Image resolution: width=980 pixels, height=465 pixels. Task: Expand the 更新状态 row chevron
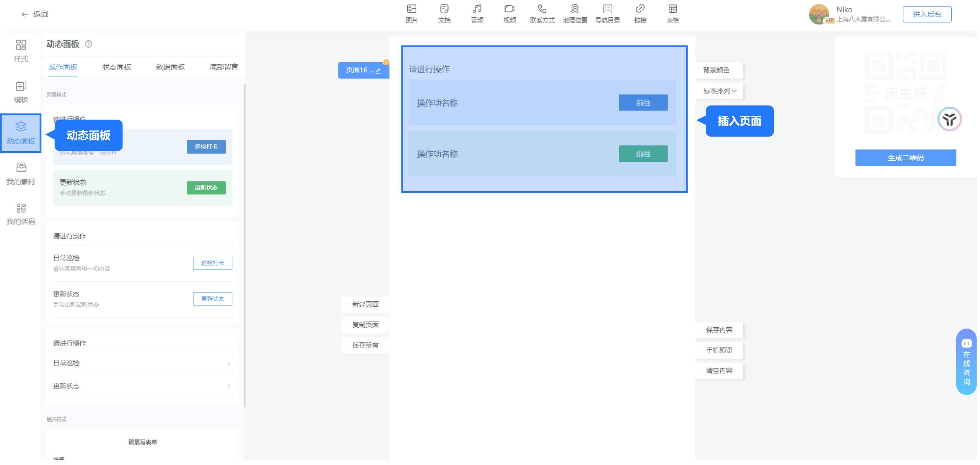point(229,387)
